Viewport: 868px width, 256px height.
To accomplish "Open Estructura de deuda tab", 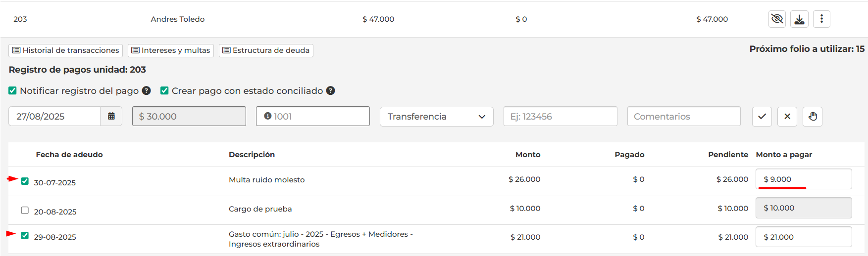I will point(266,50).
